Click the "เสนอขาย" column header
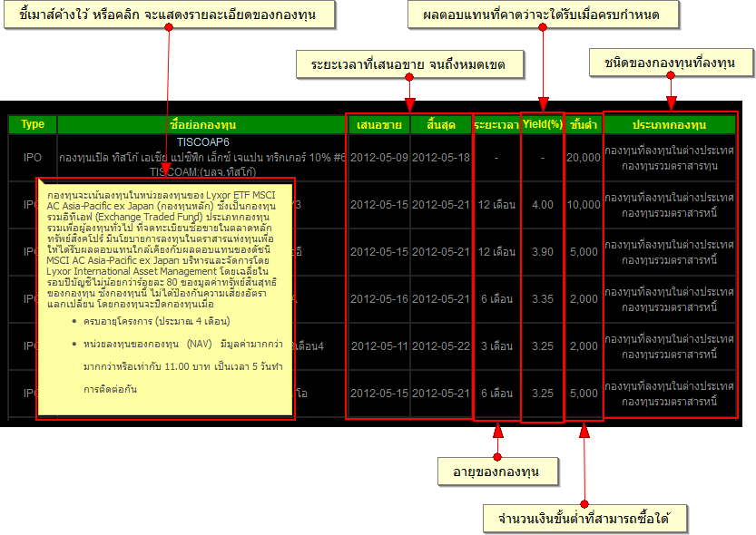 pos(379,124)
